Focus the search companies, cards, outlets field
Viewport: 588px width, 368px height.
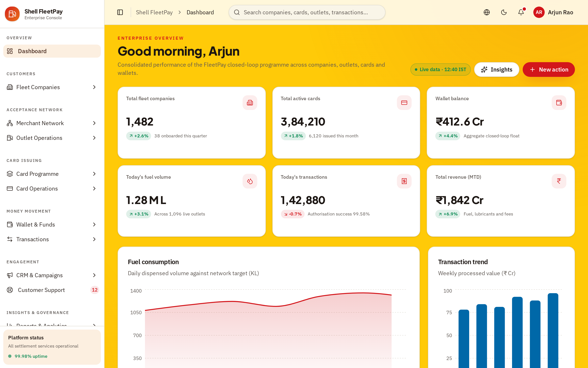click(307, 12)
